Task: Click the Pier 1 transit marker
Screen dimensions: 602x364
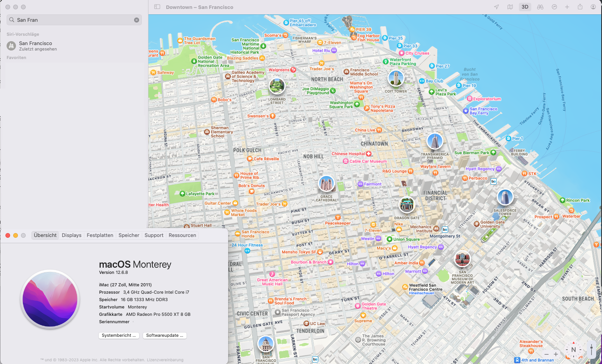Action: point(508,139)
